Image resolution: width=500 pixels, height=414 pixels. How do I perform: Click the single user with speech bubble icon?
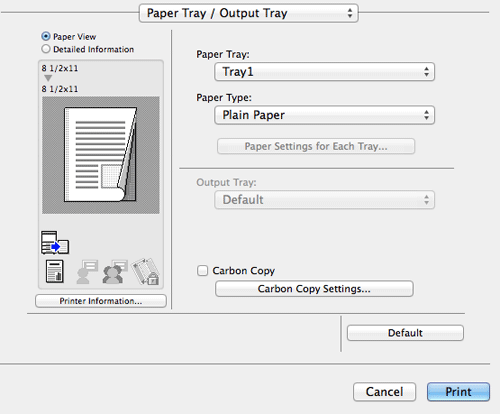[87, 272]
